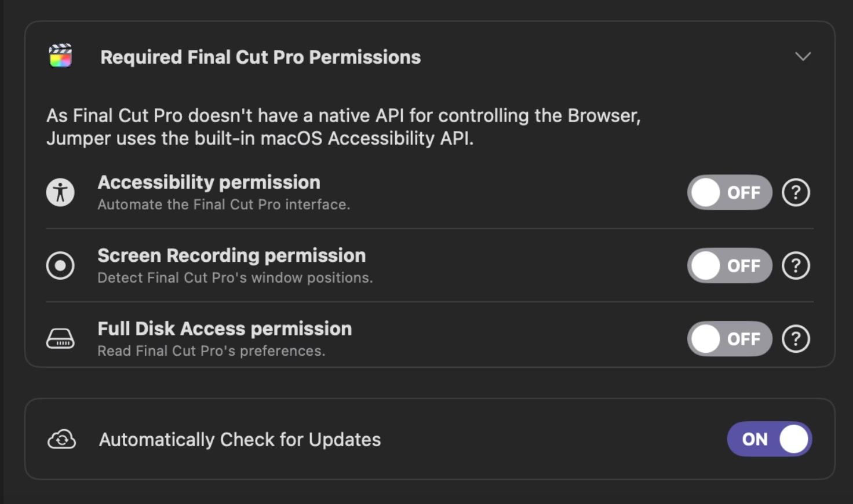Viewport: 853px width, 504px height.
Task: Select the Full Disk Access permission title
Action: [x=224, y=328]
